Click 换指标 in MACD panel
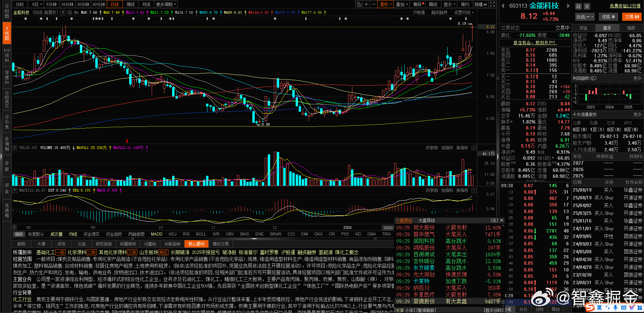 (462, 190)
